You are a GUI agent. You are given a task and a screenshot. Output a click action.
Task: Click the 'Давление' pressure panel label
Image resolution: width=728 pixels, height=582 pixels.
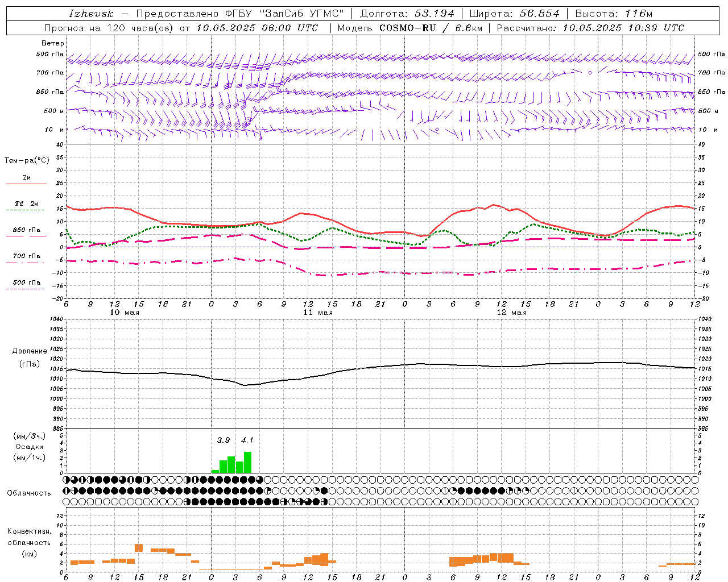(30, 351)
